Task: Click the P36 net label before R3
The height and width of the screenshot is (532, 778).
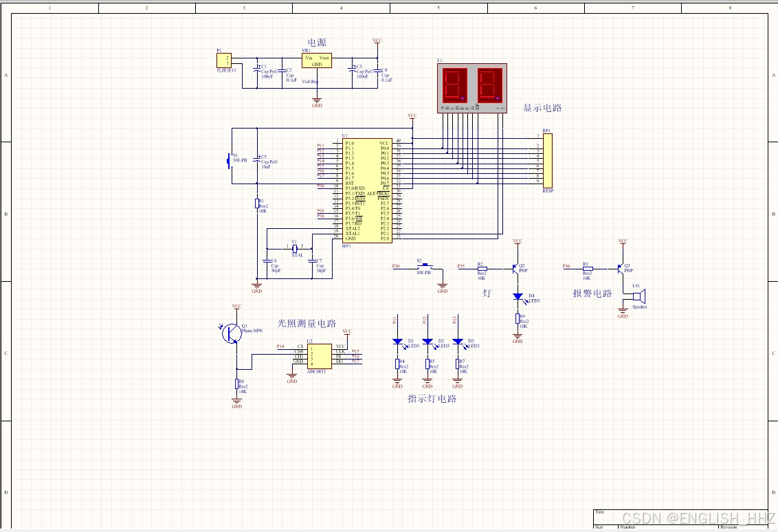Action: click(x=566, y=266)
